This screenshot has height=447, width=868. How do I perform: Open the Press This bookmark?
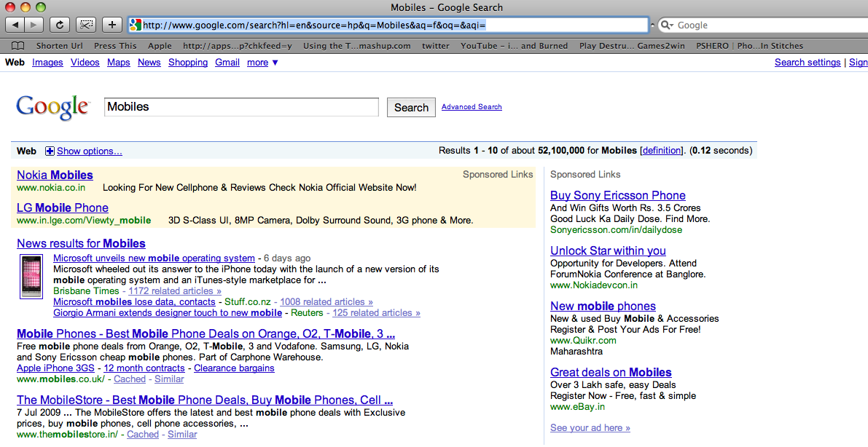pyautogui.click(x=115, y=46)
